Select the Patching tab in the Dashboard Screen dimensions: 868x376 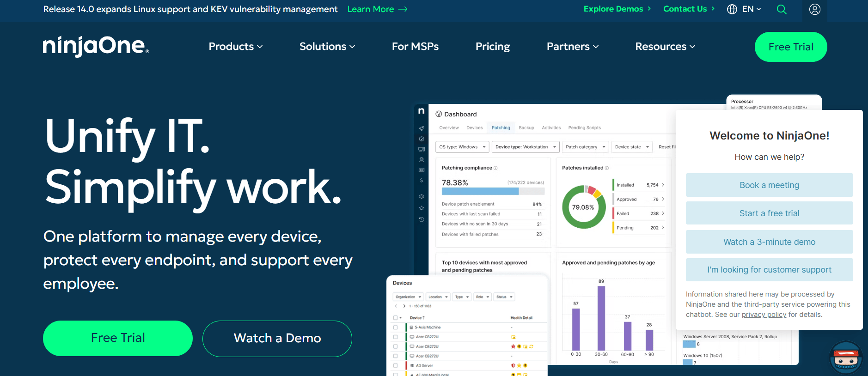tap(501, 128)
